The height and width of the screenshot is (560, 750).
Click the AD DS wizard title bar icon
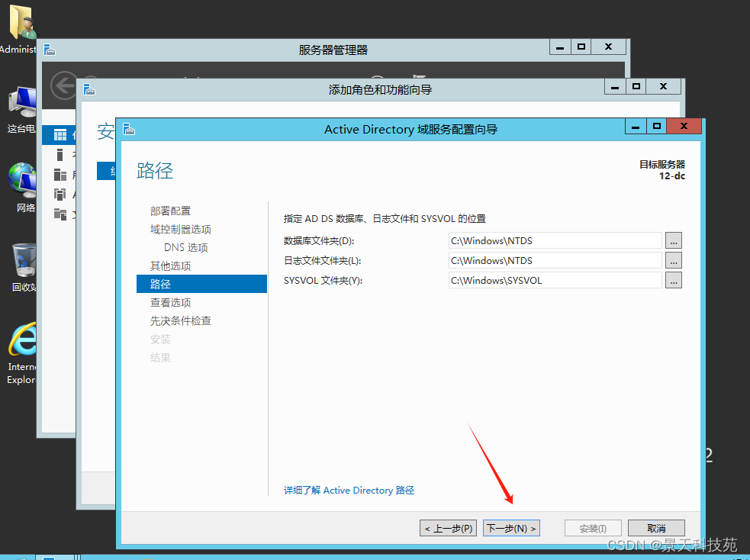point(129,129)
